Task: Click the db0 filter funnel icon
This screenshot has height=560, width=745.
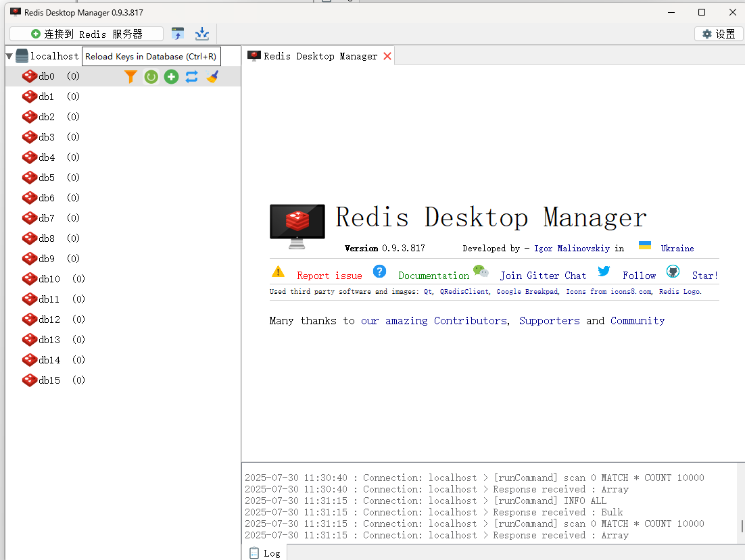Action: coord(130,76)
